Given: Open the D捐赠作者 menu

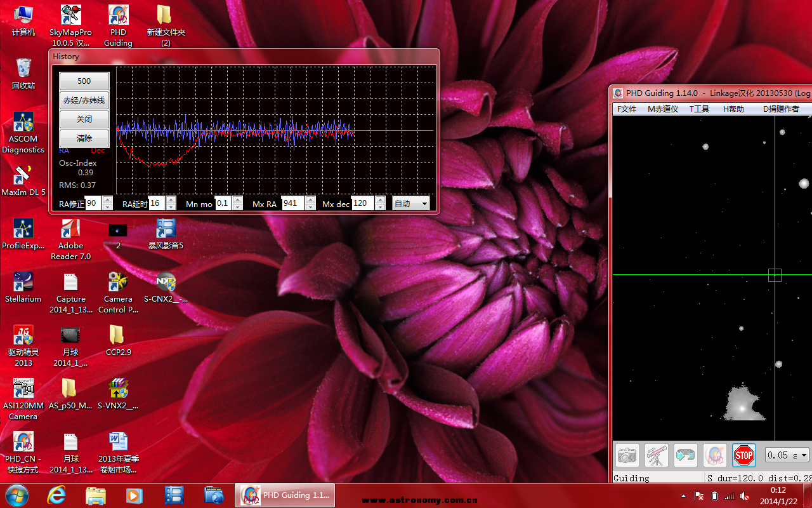Looking at the screenshot, I should [x=781, y=109].
